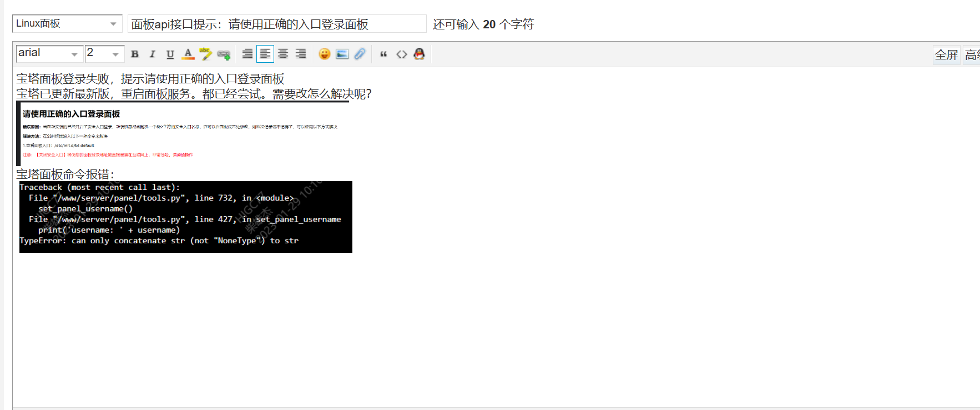Align text to the right

(301, 54)
